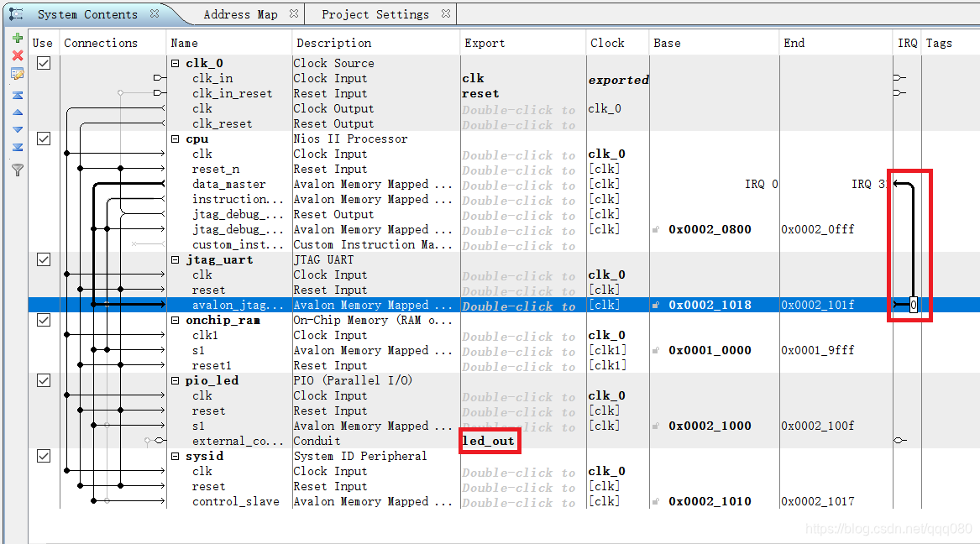Open the filter funnel icon
Image resolution: width=980 pixels, height=544 pixels.
[18, 170]
